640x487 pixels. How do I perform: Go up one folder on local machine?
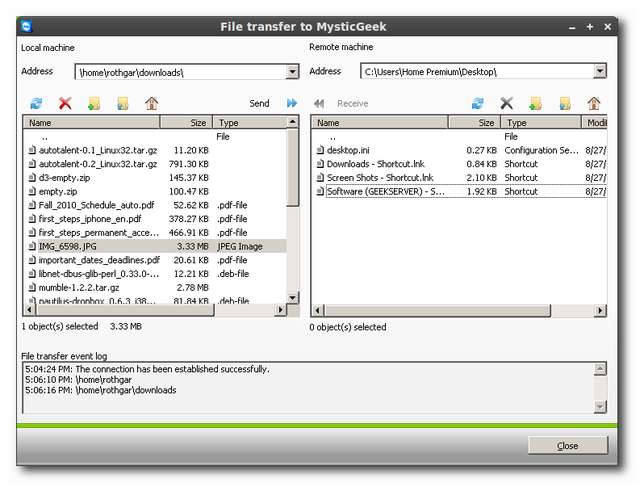pos(123,103)
